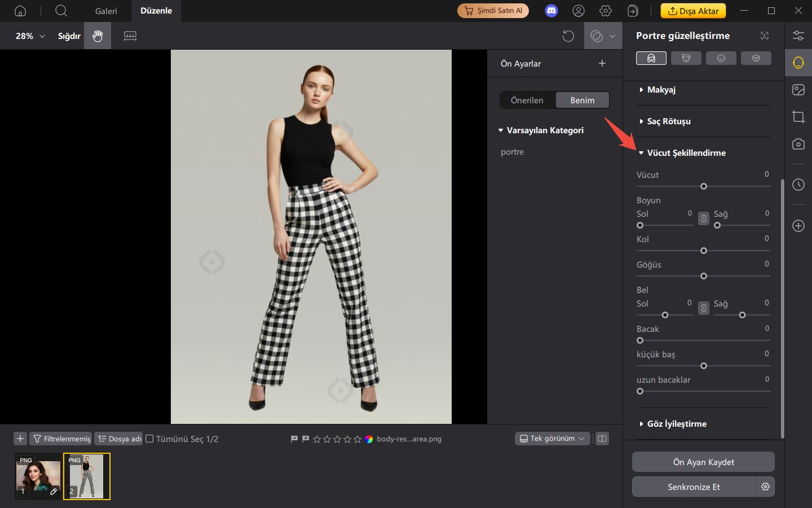This screenshot has width=812, height=508.
Task: Open the Tek görünüm dropdown
Action: pos(552,439)
